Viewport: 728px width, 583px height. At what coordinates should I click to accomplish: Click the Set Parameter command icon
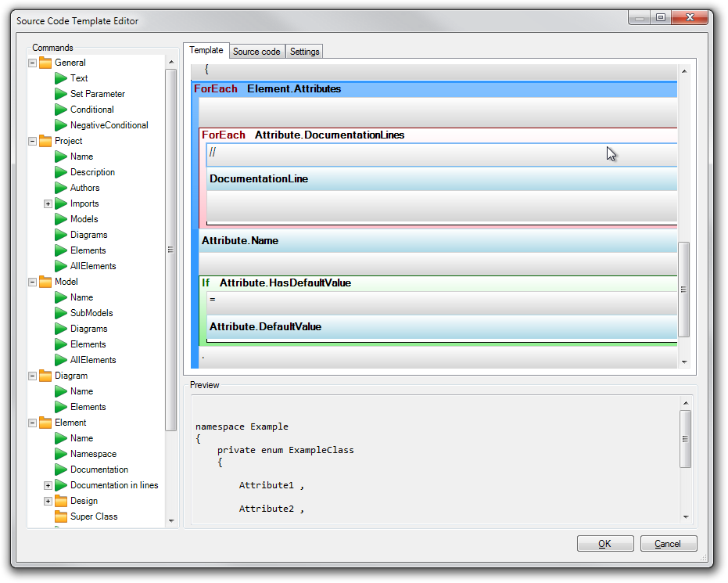(x=61, y=94)
